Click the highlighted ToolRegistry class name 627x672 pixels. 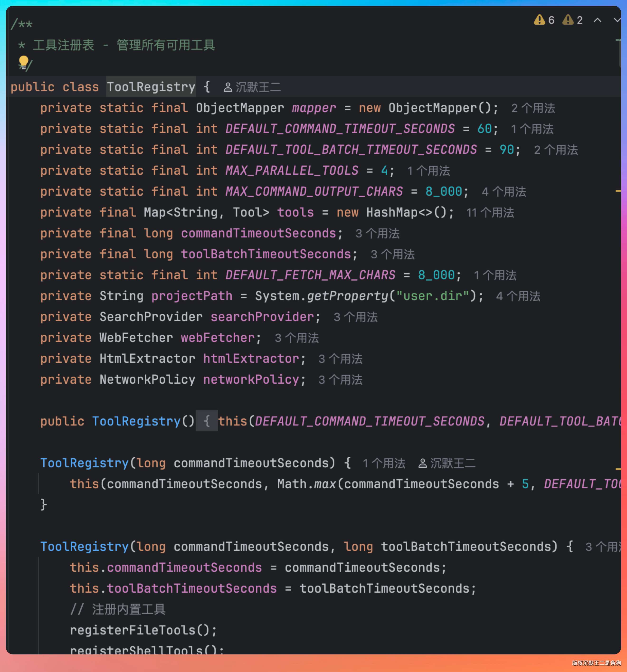[151, 87]
